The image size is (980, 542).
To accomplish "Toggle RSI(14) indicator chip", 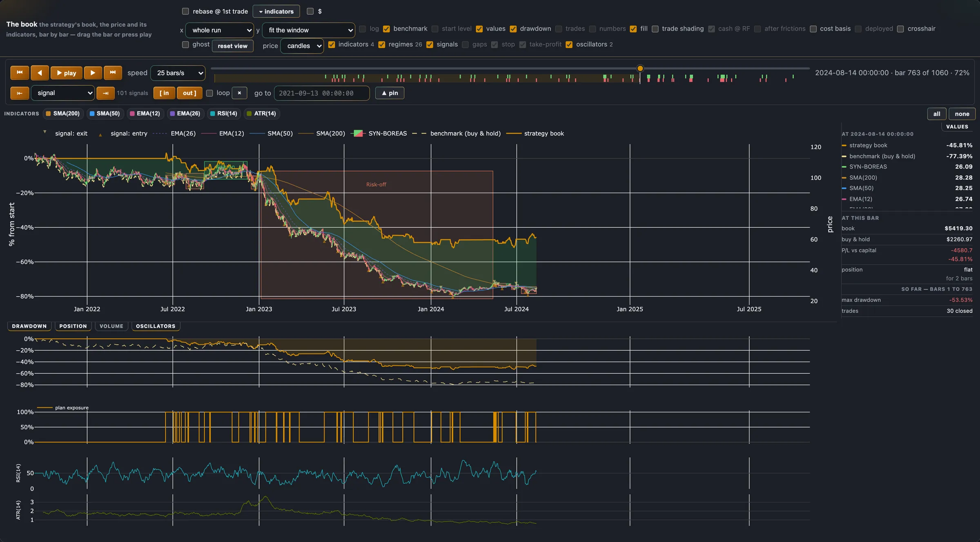I will [224, 114].
